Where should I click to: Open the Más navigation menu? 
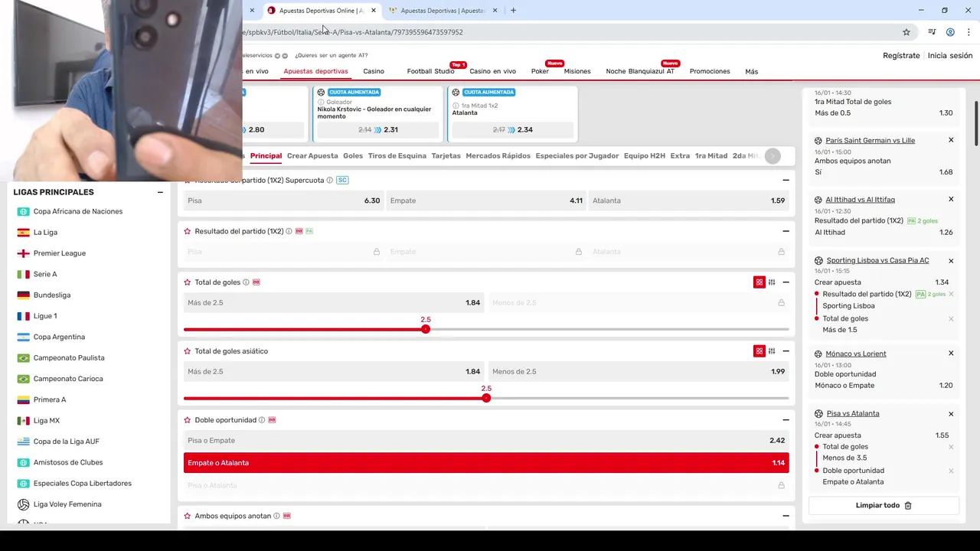tap(751, 71)
